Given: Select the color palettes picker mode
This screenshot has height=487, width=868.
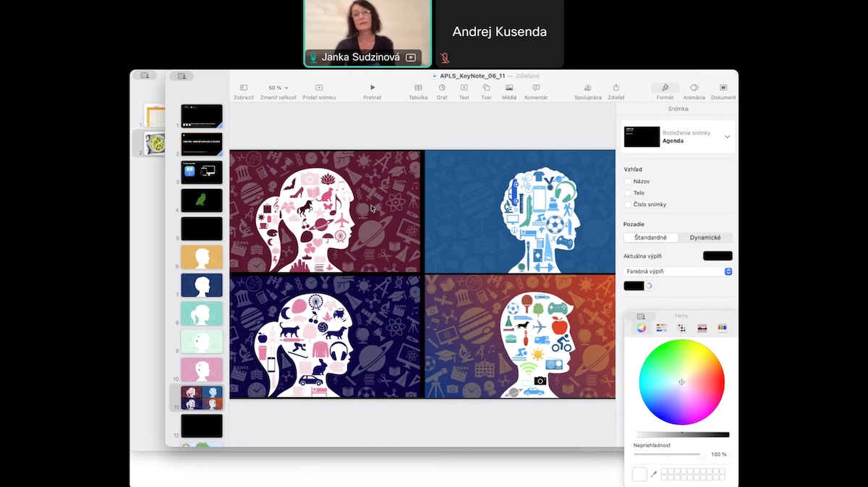Looking at the screenshot, I should [681, 328].
